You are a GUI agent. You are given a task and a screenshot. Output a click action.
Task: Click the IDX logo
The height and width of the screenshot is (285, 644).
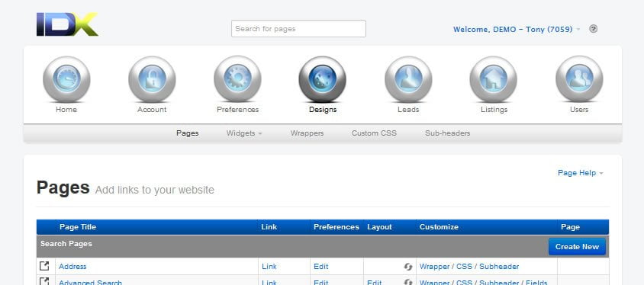67,24
